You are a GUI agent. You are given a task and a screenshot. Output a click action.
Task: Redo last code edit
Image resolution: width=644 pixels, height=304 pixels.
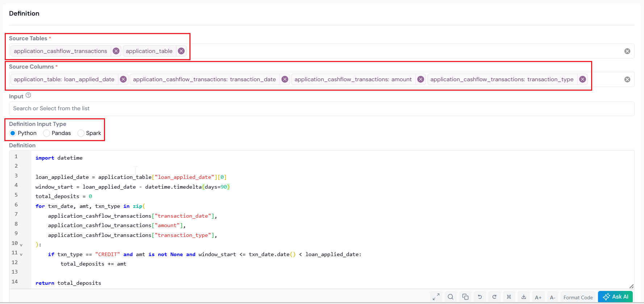point(494,297)
